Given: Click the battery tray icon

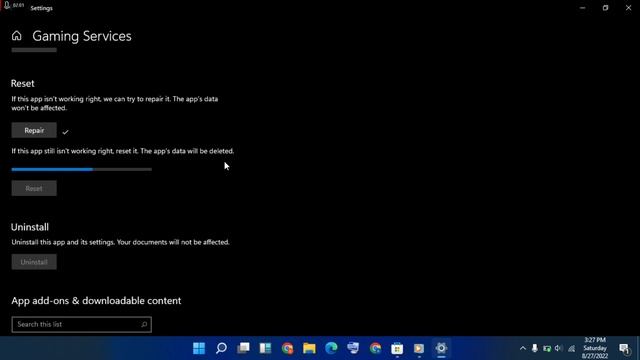Looking at the screenshot, I should (547, 349).
